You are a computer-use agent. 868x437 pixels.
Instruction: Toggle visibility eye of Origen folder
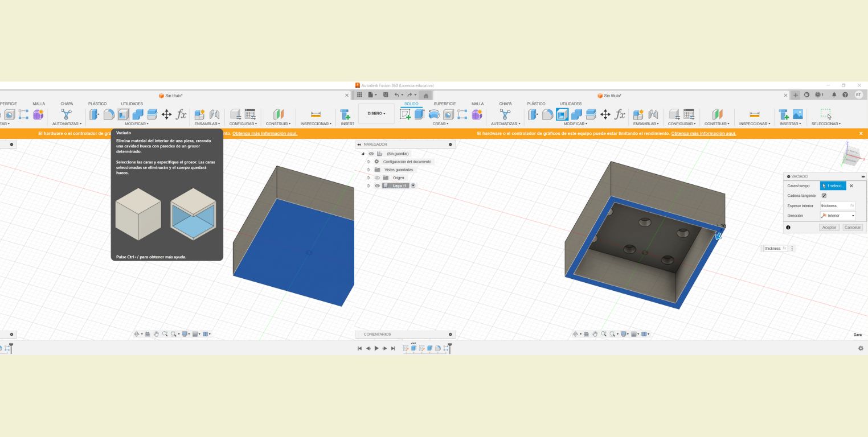click(x=377, y=178)
